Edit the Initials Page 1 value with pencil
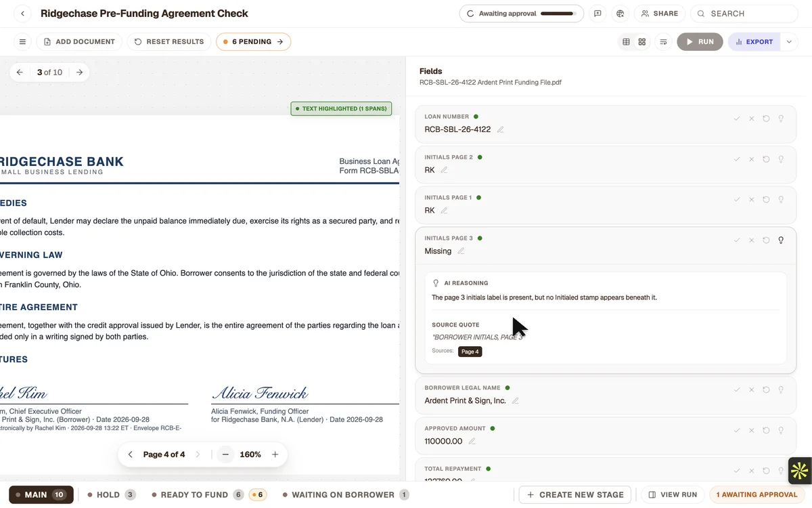 [445, 211]
